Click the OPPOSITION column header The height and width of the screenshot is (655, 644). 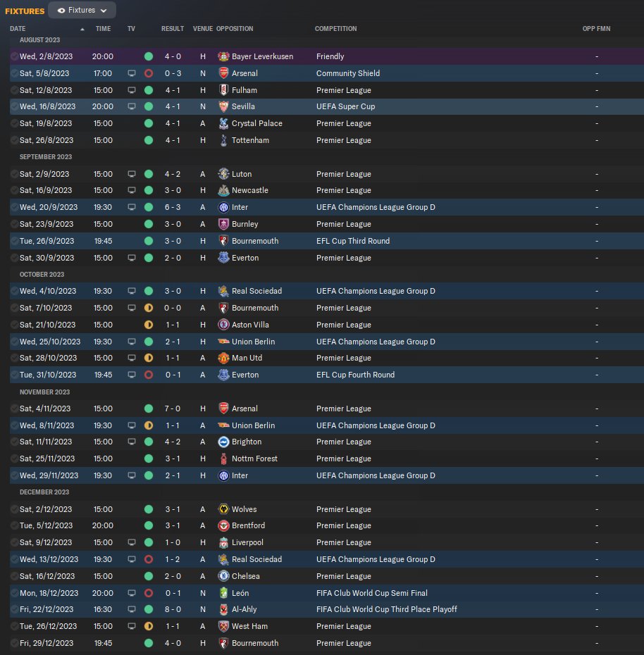[235, 28]
